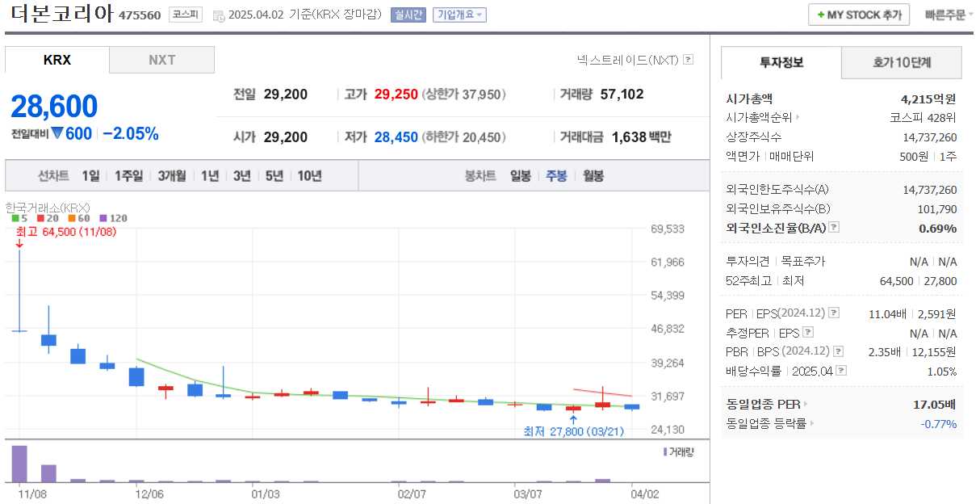
Task: Switch to the KRX tab
Action: (x=57, y=60)
